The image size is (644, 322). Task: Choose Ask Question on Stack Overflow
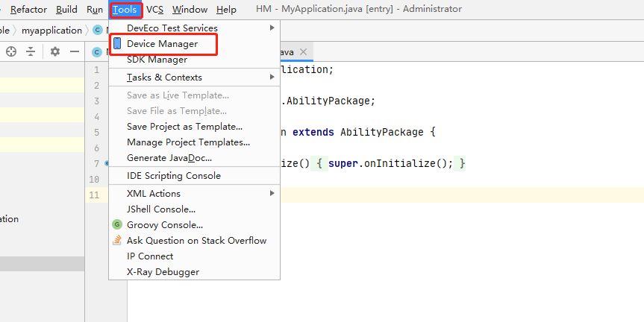[x=194, y=240]
